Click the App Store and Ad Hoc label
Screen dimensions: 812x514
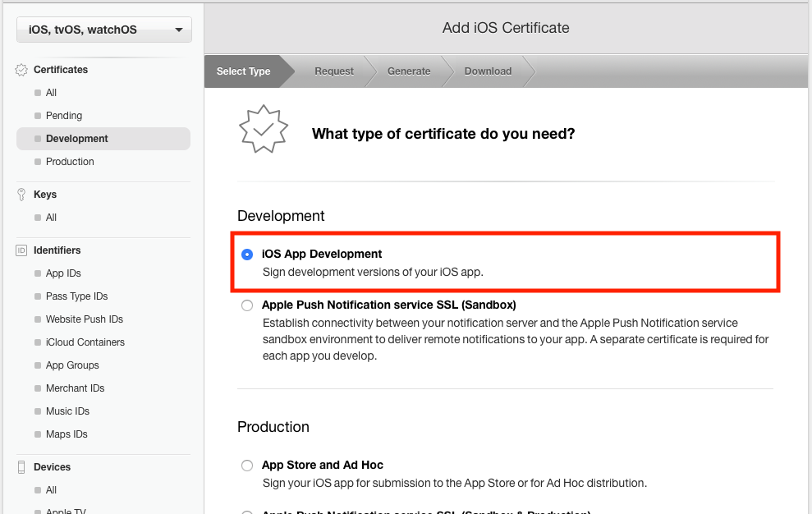pyautogui.click(x=323, y=465)
